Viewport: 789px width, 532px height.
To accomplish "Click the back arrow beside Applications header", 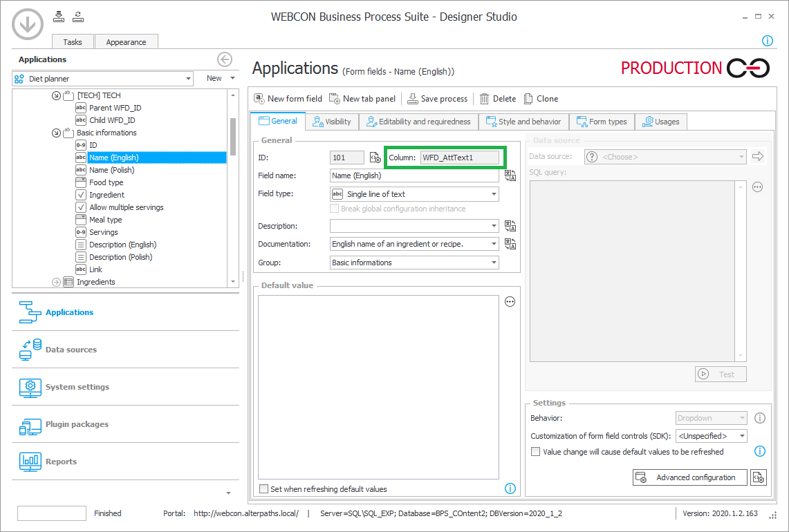I will (225, 59).
